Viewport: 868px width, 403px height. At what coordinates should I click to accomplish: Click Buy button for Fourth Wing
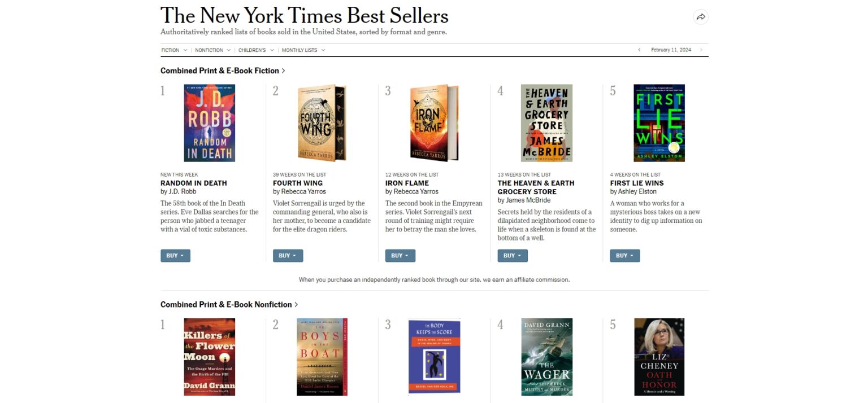point(288,256)
